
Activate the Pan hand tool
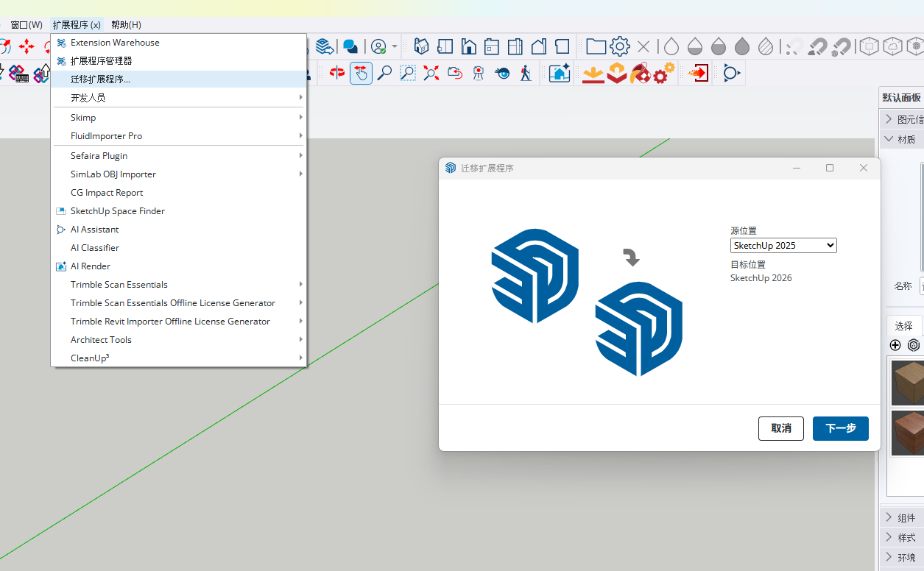pyautogui.click(x=361, y=73)
